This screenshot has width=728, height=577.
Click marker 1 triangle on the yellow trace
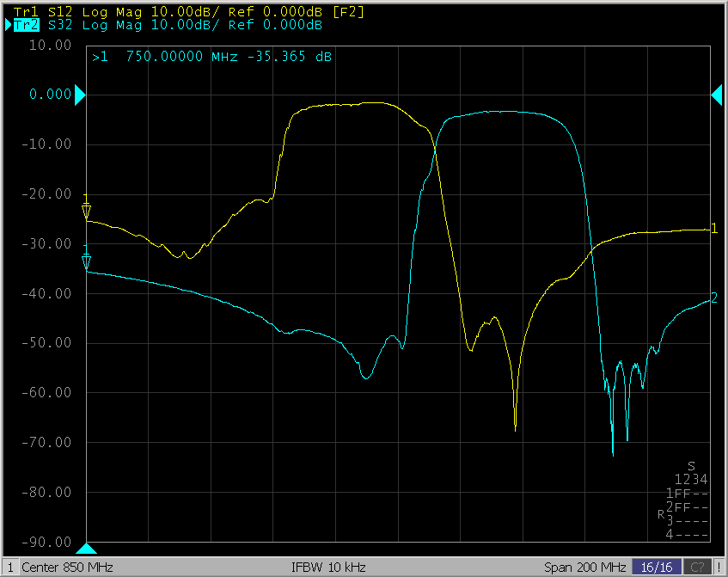click(86, 212)
